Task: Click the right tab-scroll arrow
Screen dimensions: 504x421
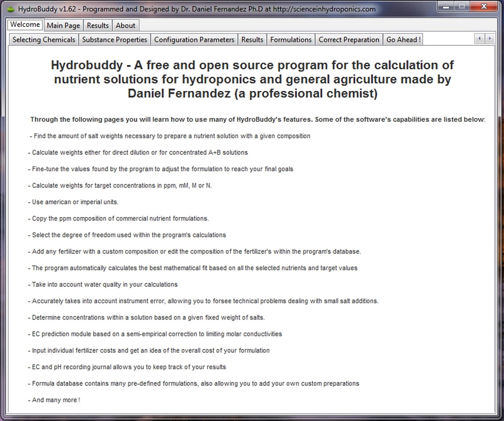Action: coord(490,39)
